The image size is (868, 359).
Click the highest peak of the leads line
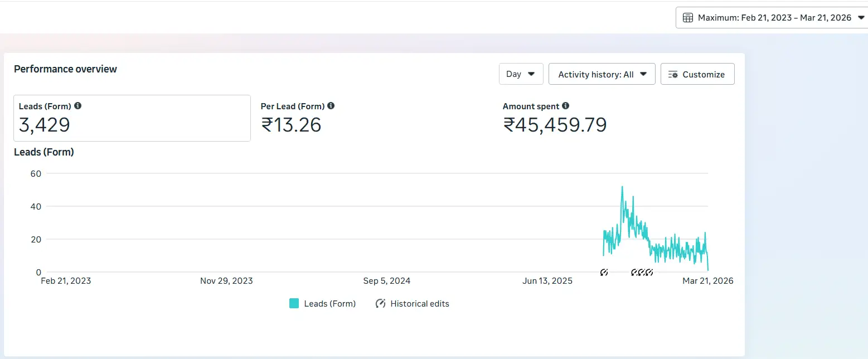(x=622, y=187)
